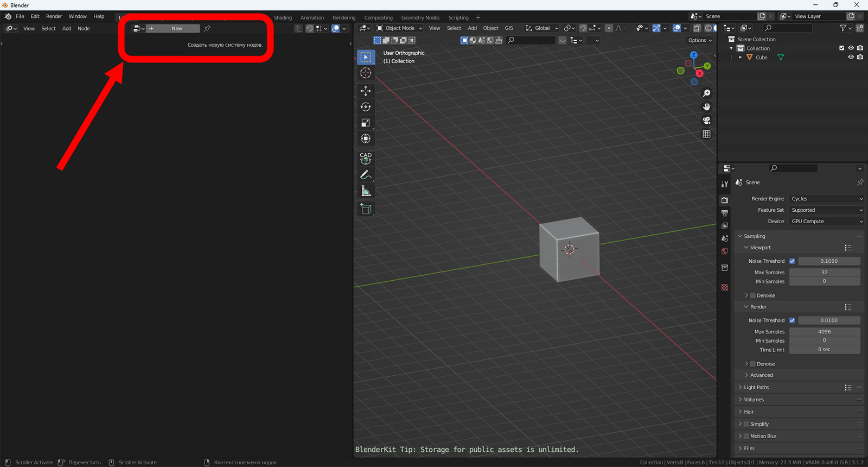Hide the Cube in the outliner
The image size is (868, 467).
[851, 58]
